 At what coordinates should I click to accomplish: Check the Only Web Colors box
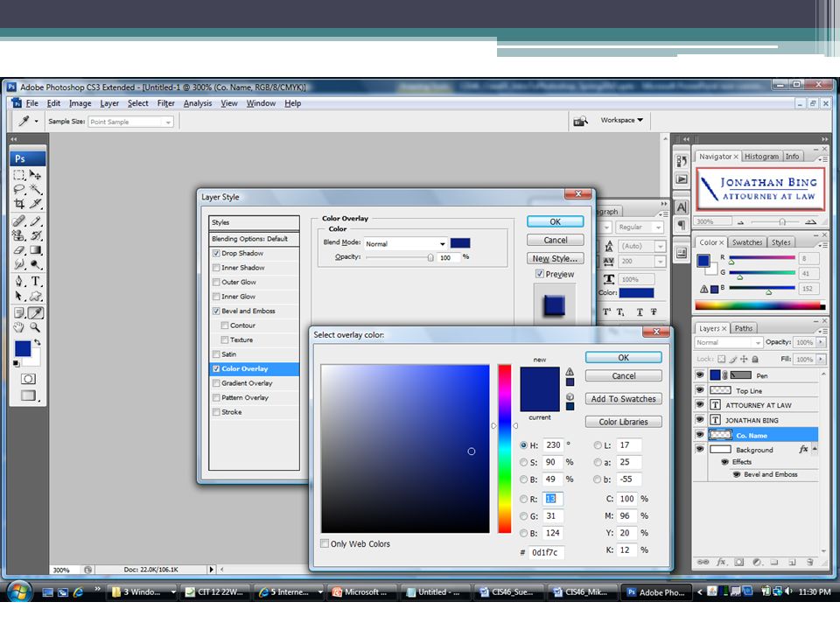click(x=325, y=543)
